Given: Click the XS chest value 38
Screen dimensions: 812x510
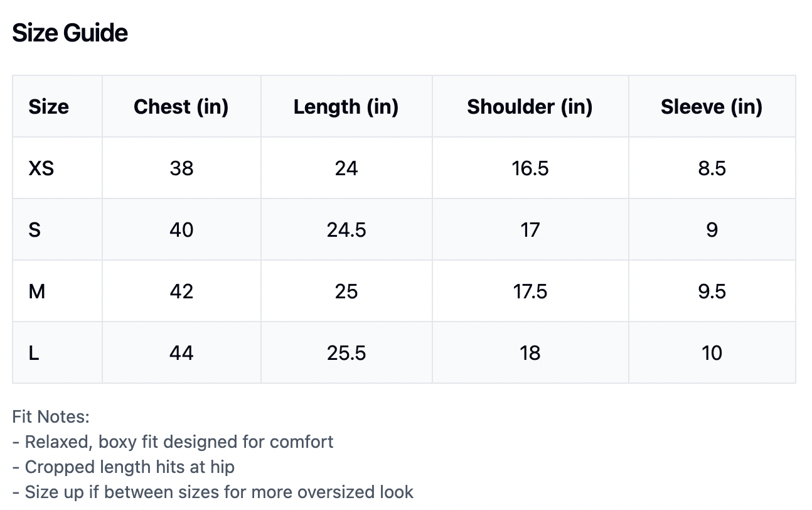Looking at the screenshot, I should 181,168.
